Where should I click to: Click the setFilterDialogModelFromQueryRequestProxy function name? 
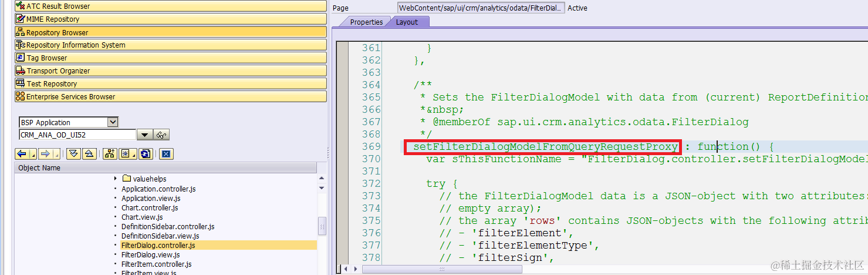coord(546,146)
